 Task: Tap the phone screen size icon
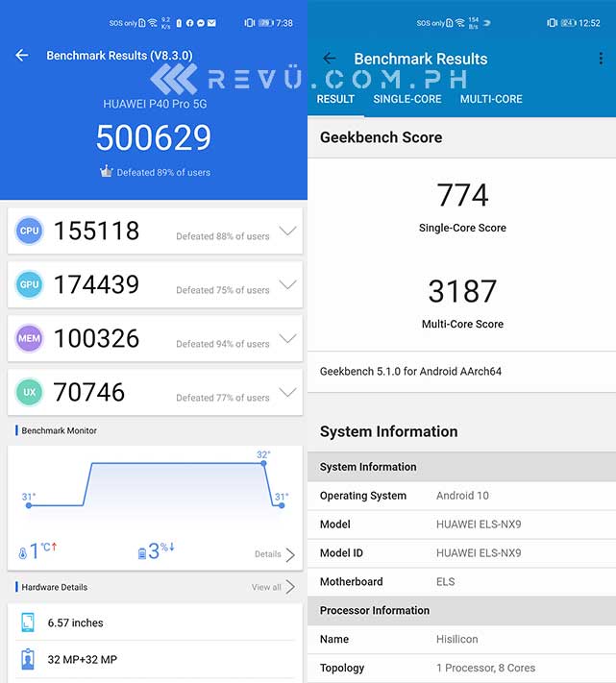[28, 622]
